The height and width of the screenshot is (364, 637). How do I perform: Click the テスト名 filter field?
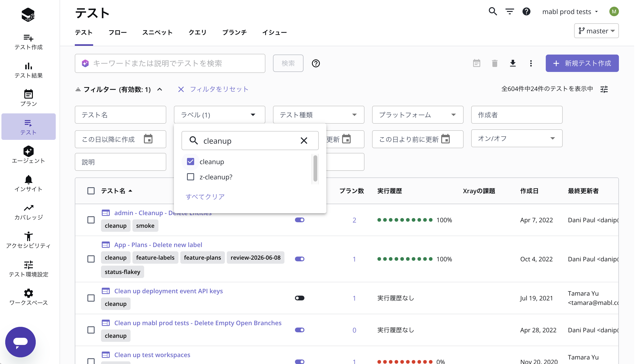[x=121, y=115]
